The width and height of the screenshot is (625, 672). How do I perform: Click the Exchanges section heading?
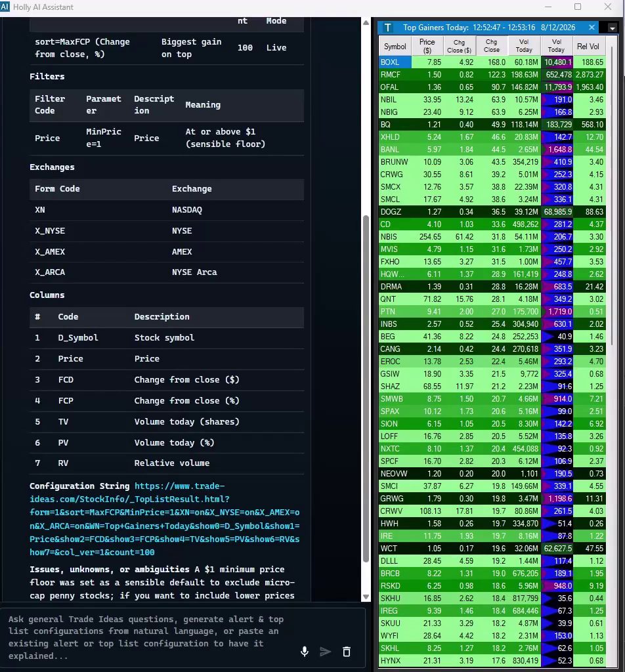tap(52, 167)
